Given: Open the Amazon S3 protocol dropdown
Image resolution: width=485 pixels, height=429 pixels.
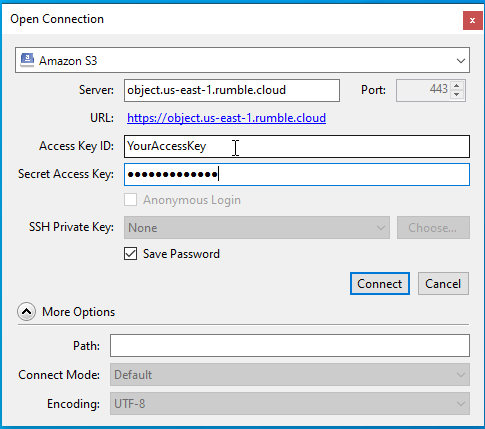Looking at the screenshot, I should tap(242, 60).
